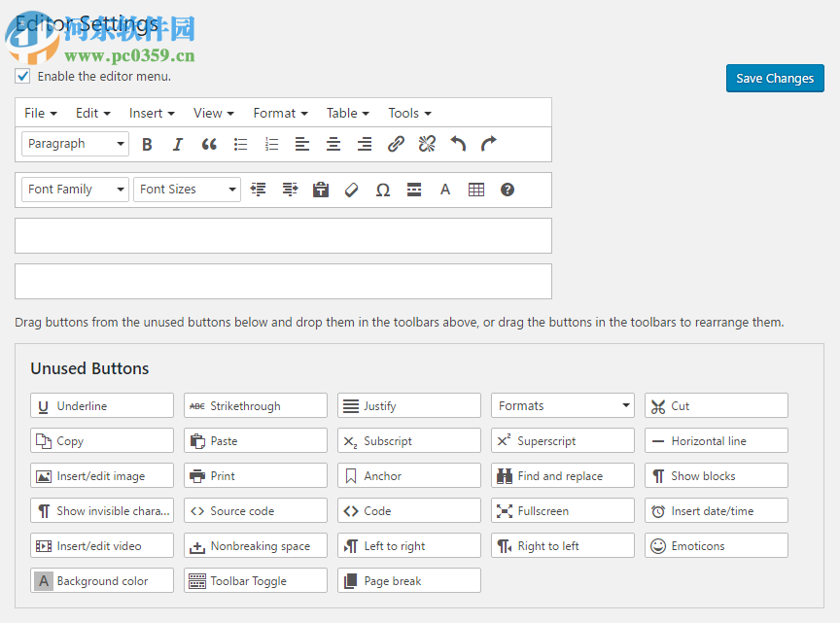Select the Source code unused button

click(256, 510)
